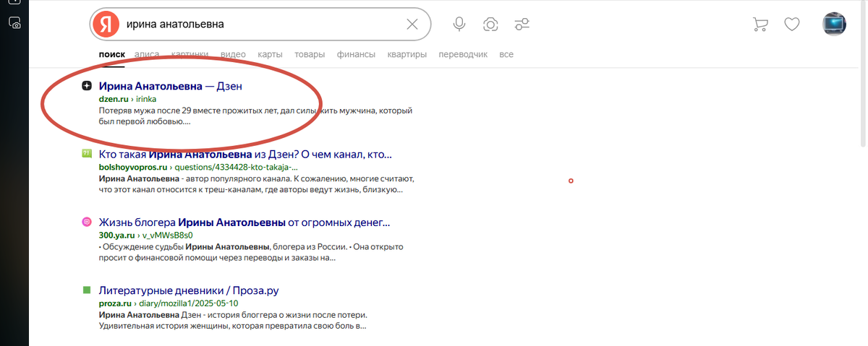868x346 pixels.
Task: Open the shopping cart icon
Action: click(760, 25)
